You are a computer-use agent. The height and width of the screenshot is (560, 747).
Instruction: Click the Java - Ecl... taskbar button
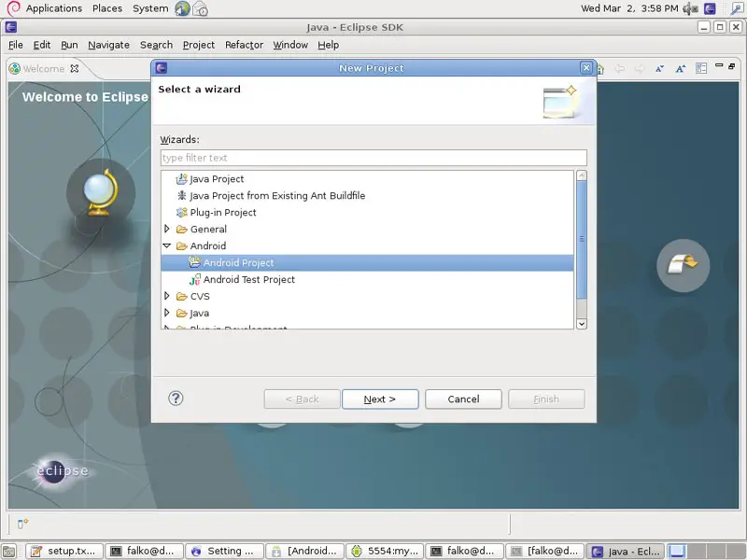(x=625, y=551)
